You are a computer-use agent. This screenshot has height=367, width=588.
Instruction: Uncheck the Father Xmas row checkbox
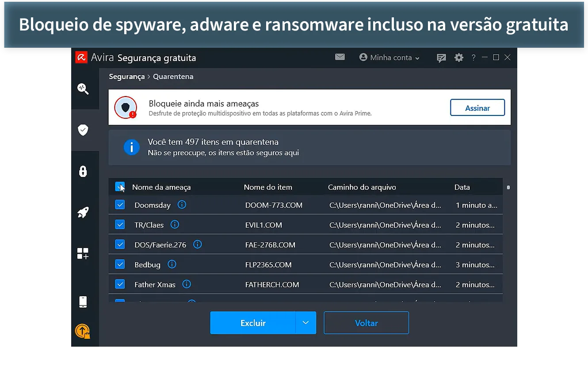120,284
